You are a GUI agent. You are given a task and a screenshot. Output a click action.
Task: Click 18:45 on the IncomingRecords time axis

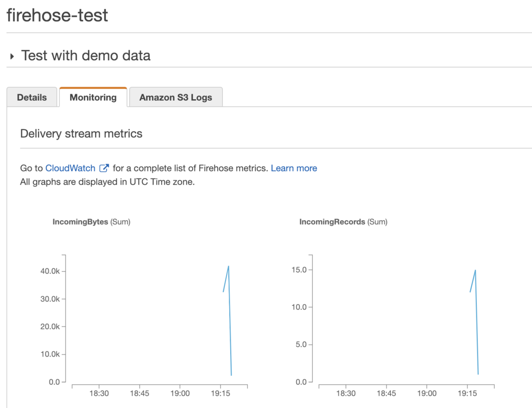pos(386,393)
